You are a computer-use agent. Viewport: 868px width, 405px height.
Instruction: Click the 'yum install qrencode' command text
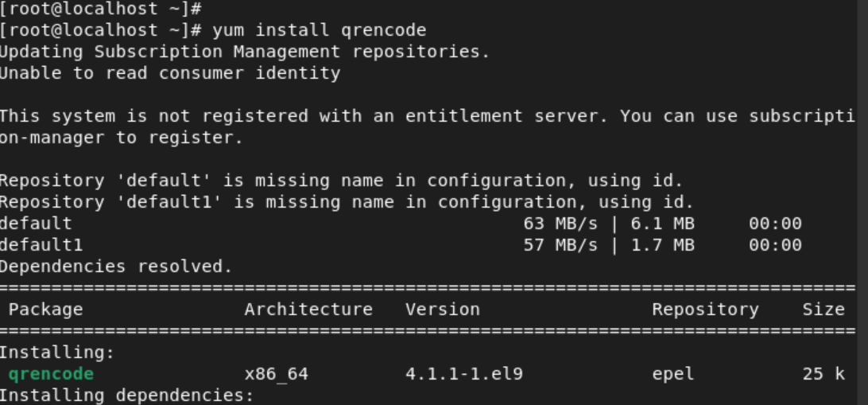(x=320, y=30)
